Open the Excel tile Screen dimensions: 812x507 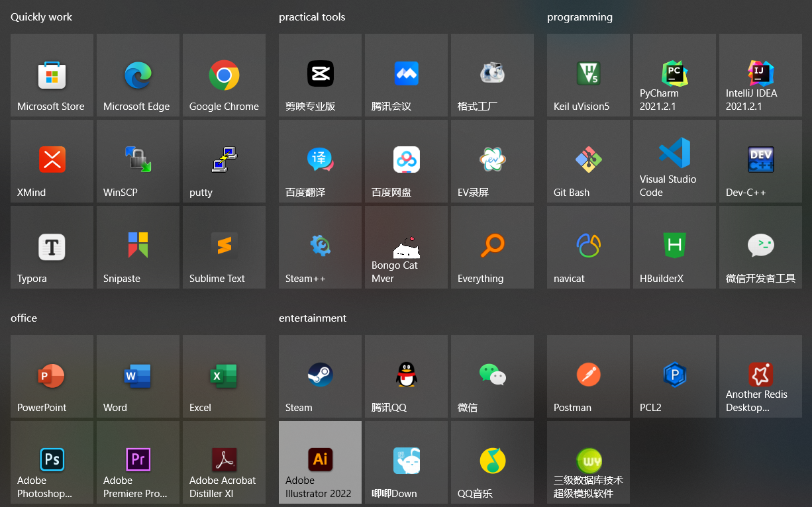tap(224, 376)
